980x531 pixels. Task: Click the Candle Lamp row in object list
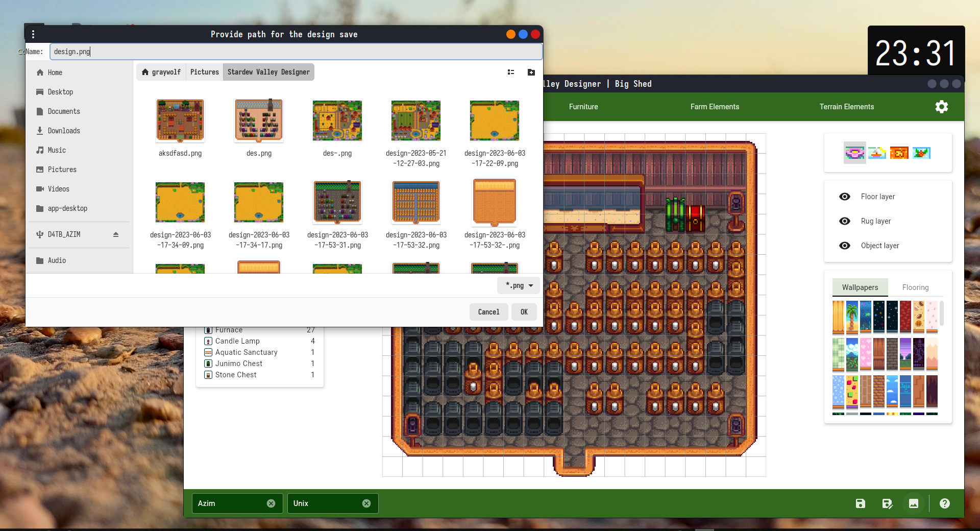click(260, 341)
